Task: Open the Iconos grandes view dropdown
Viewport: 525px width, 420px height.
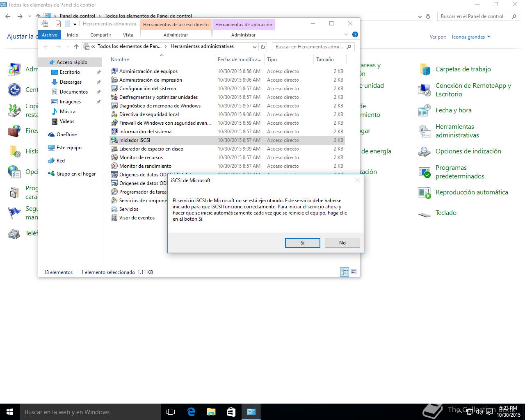Action: click(471, 37)
